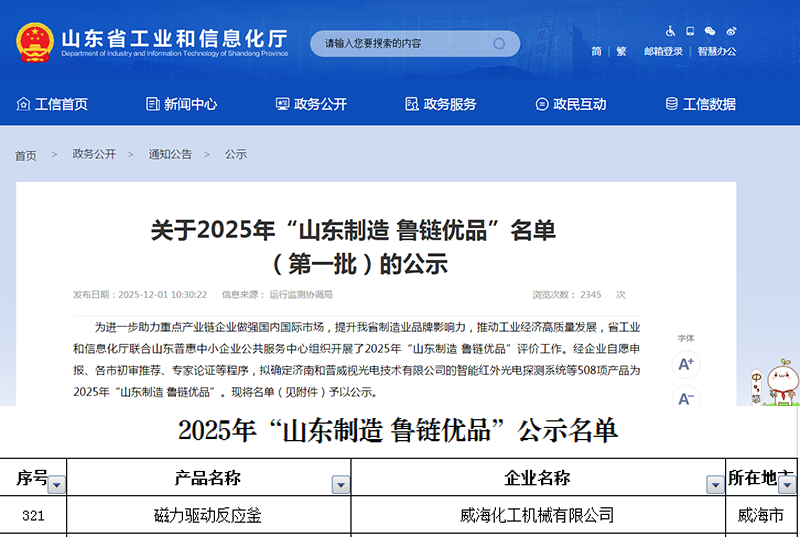The image size is (800, 537).
Task: Open the 序号 column filter dropdown
Action: click(57, 485)
